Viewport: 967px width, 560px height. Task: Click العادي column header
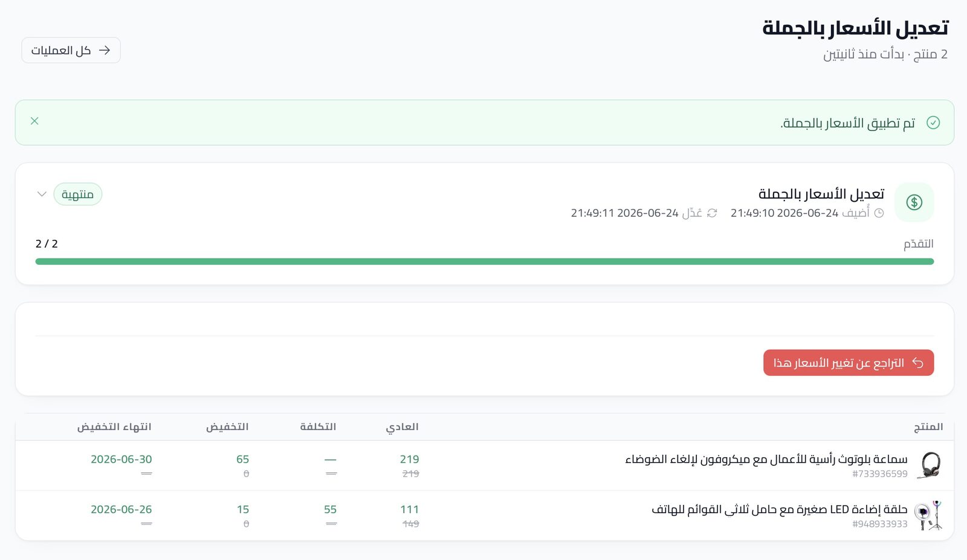click(403, 426)
